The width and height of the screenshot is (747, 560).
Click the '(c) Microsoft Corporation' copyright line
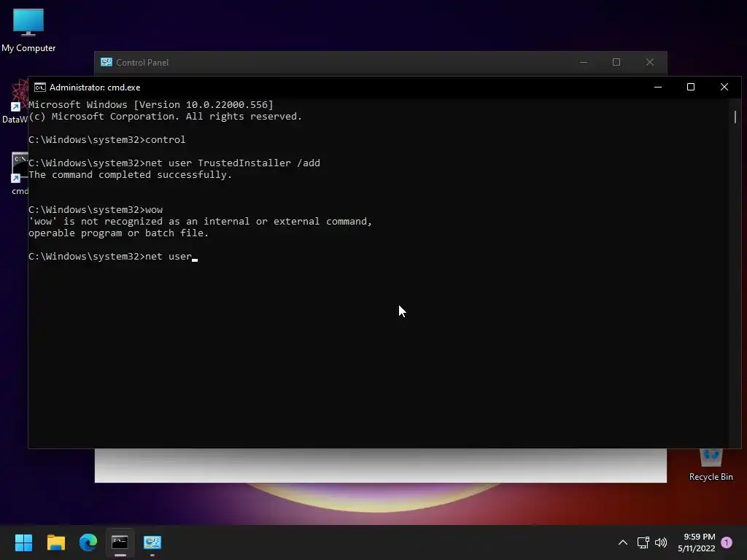click(166, 117)
